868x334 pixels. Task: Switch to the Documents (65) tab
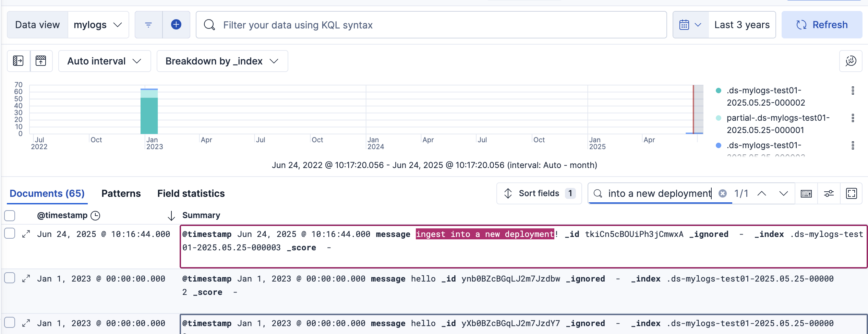point(47,193)
